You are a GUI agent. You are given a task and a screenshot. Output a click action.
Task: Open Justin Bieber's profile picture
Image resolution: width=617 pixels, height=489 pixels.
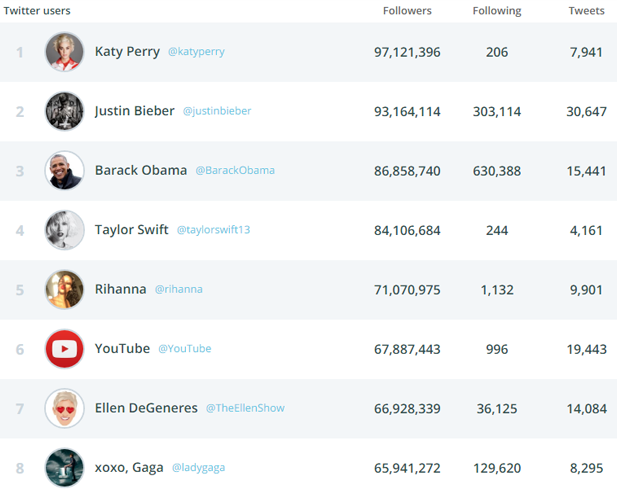pyautogui.click(x=65, y=111)
